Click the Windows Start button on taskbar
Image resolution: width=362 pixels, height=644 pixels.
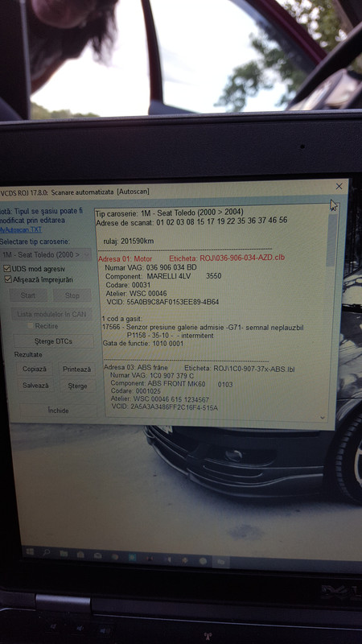coord(30,551)
